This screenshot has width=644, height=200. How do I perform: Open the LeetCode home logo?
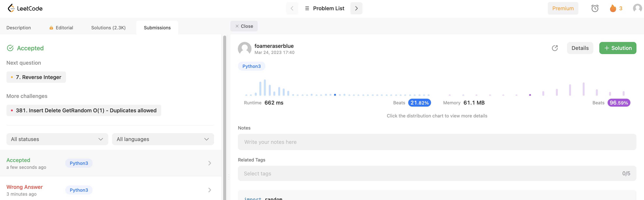pos(25,8)
